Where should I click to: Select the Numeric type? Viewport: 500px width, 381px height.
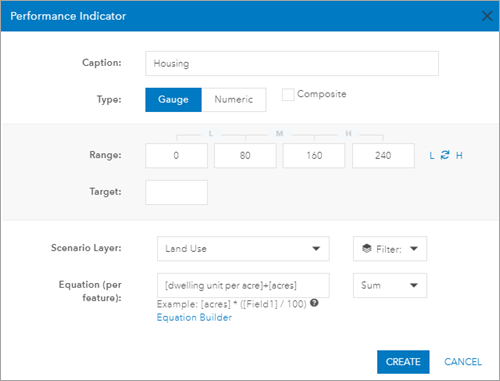(234, 100)
